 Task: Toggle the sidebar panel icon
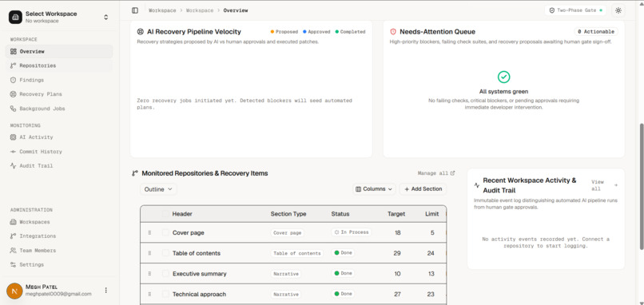click(135, 10)
